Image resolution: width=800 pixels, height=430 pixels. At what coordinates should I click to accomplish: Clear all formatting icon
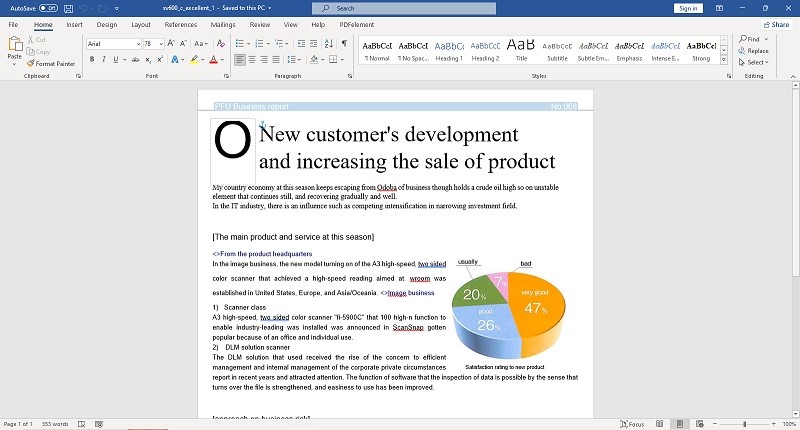tap(220, 43)
